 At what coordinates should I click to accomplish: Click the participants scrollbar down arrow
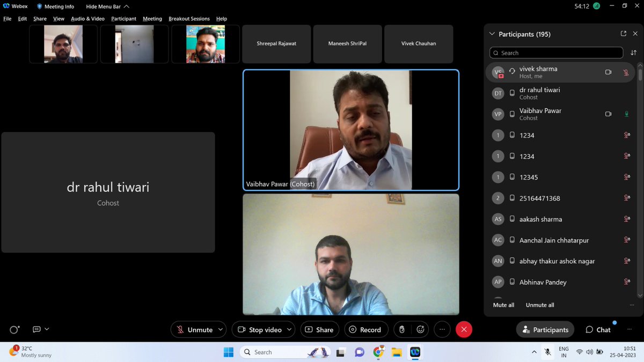click(x=640, y=295)
